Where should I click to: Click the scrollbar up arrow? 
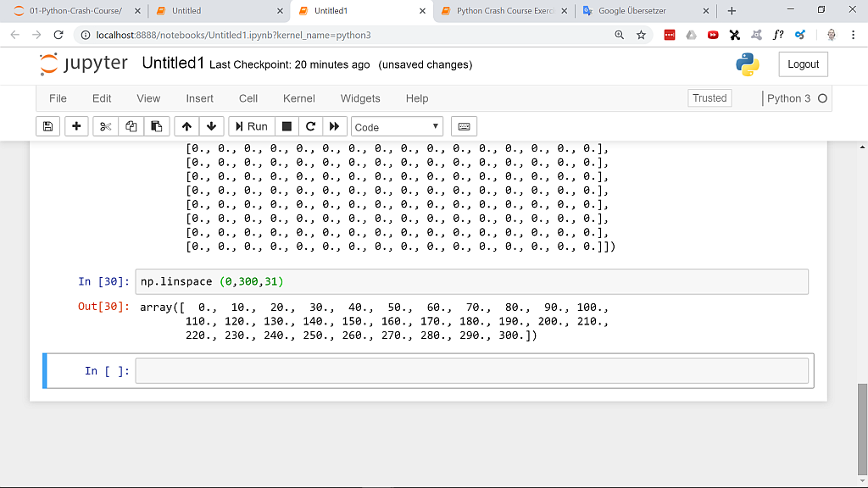[x=862, y=147]
